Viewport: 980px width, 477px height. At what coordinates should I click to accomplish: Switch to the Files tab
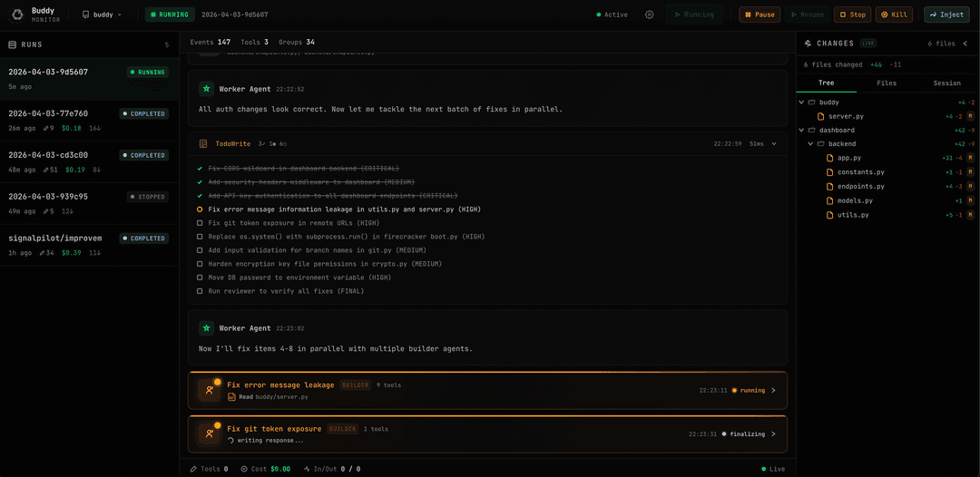[887, 83]
